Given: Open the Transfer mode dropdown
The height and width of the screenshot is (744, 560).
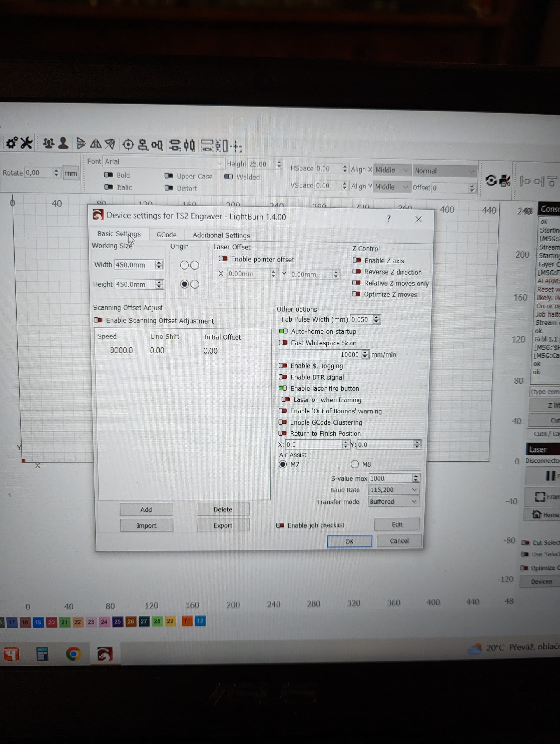Looking at the screenshot, I should pos(394,502).
